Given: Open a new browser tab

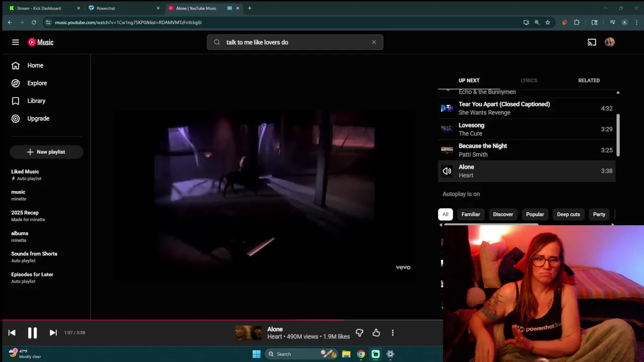Looking at the screenshot, I should 250,8.
